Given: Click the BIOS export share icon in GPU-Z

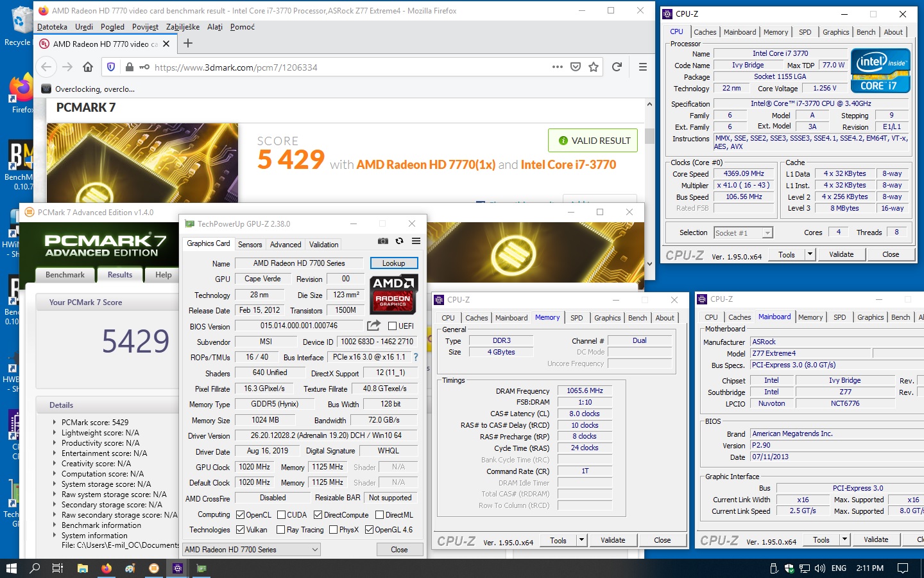Looking at the screenshot, I should [373, 326].
